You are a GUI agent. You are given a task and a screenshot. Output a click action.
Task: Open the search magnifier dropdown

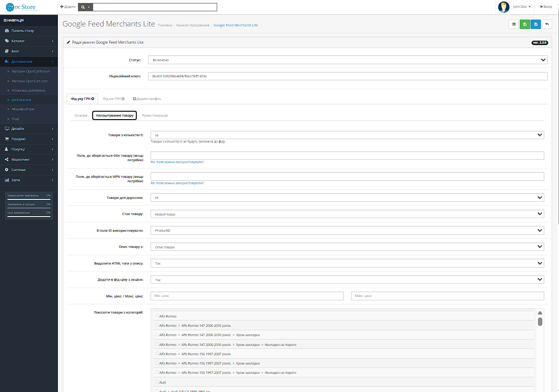85,7
